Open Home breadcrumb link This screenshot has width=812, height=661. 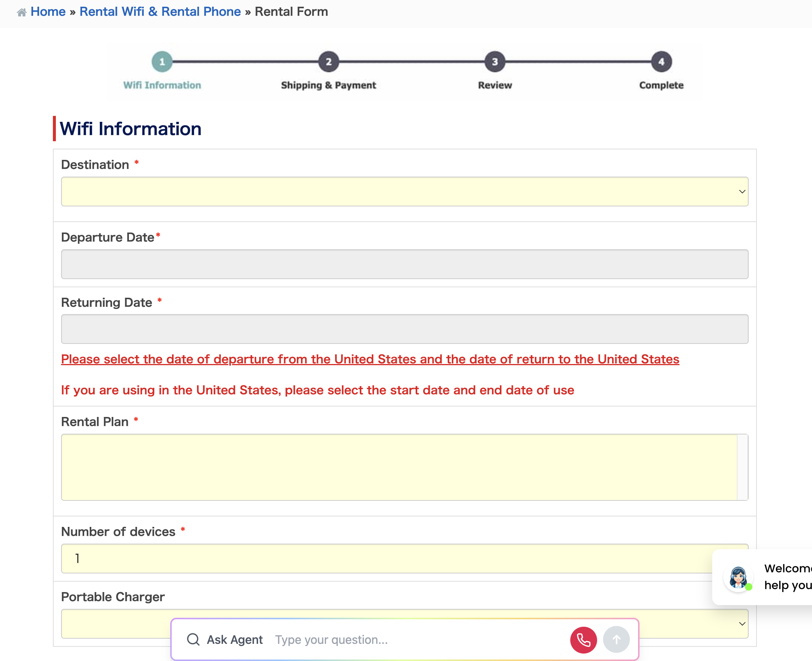tap(48, 12)
